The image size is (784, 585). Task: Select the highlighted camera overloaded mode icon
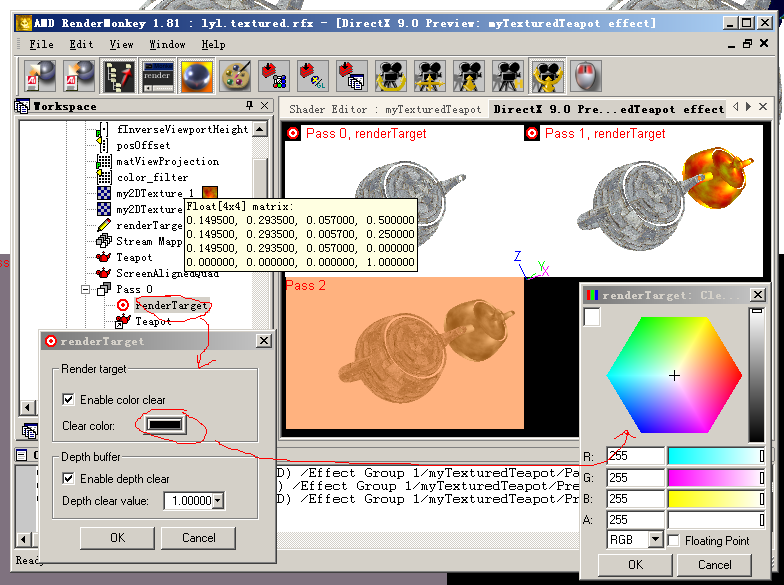point(548,76)
